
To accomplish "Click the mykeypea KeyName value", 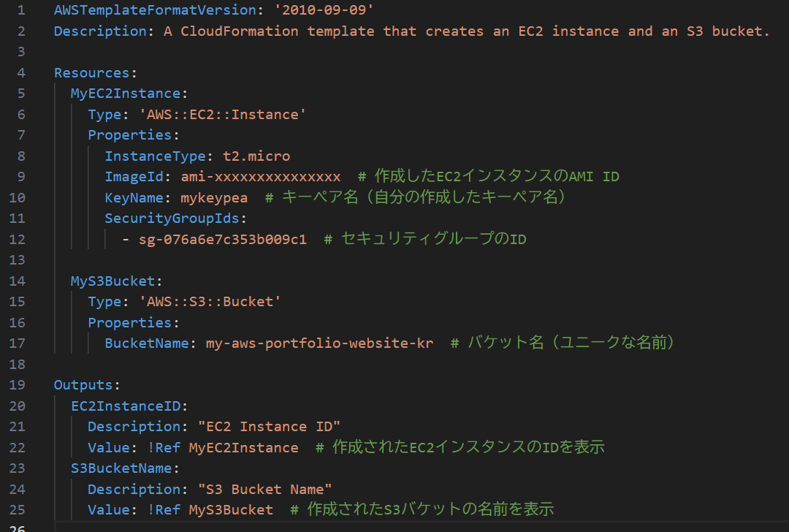I will click(214, 198).
